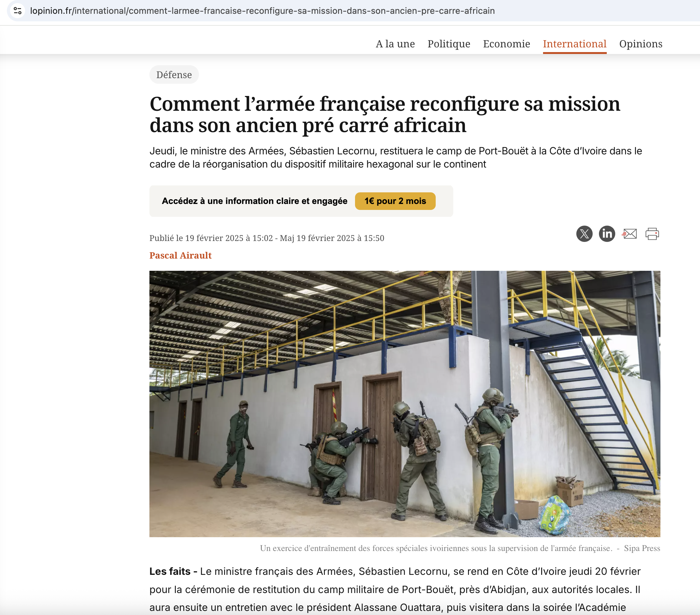Open the A la une section
The image size is (700, 615).
click(395, 44)
